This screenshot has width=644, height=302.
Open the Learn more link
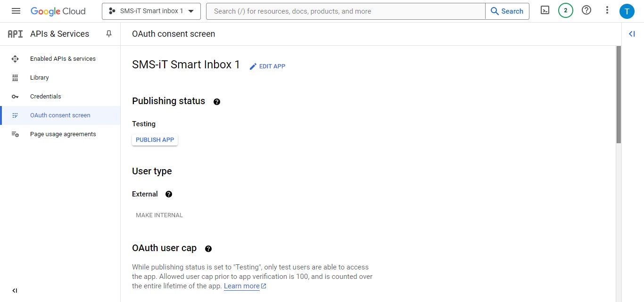coord(242,286)
